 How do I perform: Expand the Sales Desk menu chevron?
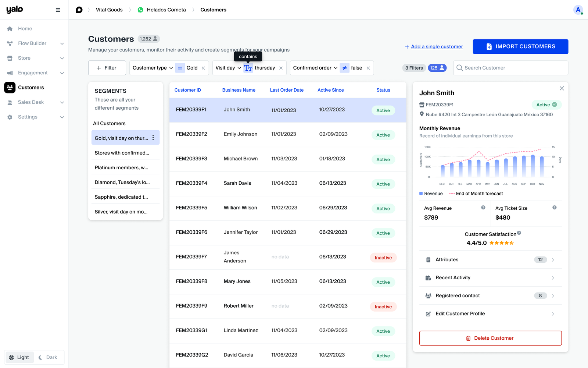[62, 102]
